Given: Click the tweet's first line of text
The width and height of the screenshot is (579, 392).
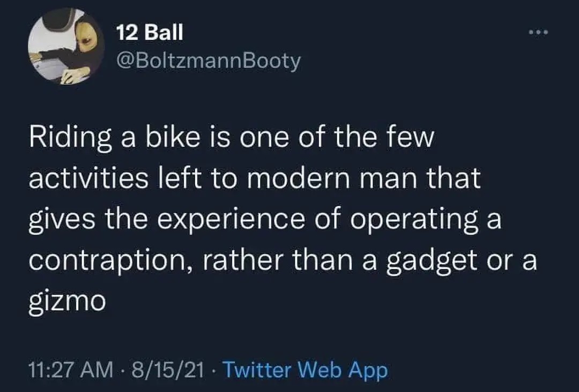Looking at the screenshot, I should [x=231, y=138].
